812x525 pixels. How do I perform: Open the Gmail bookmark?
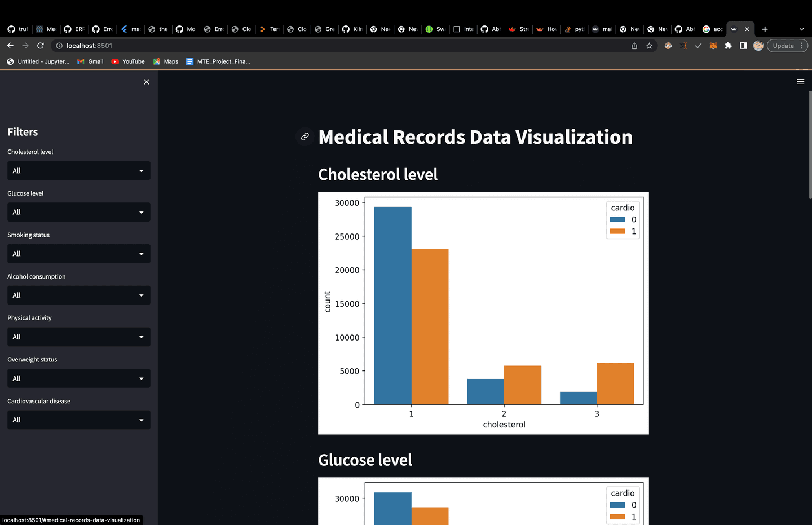(x=90, y=61)
